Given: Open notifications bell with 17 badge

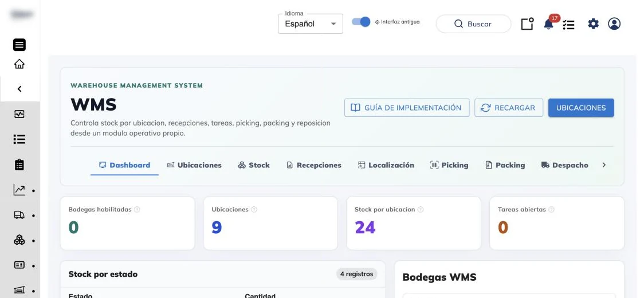Looking at the screenshot, I should (x=549, y=24).
